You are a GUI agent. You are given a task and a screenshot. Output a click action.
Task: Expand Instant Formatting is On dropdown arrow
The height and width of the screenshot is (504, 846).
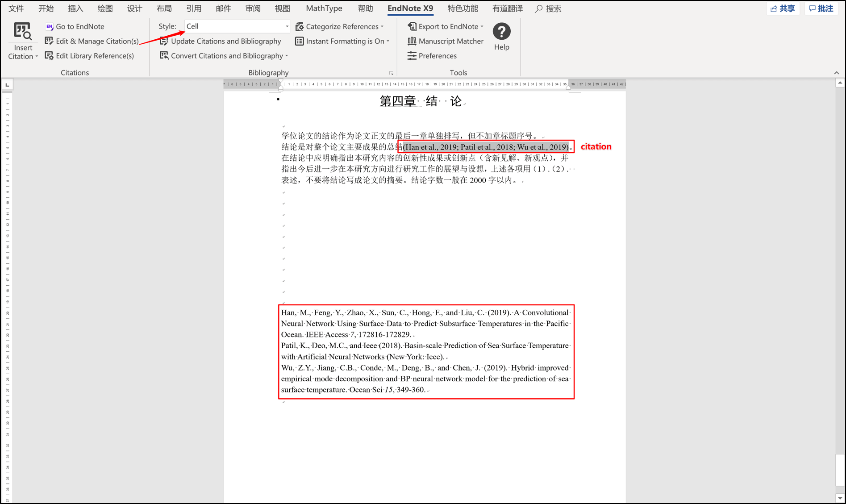[388, 42]
